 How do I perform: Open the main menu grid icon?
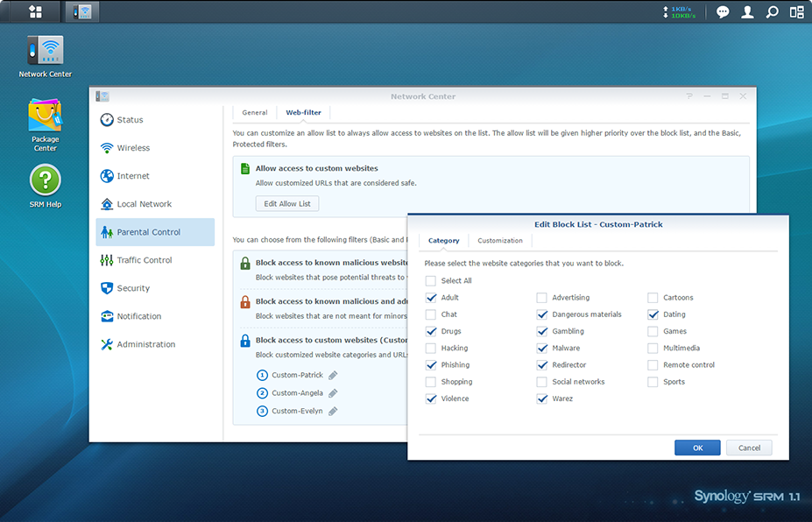tap(35, 11)
